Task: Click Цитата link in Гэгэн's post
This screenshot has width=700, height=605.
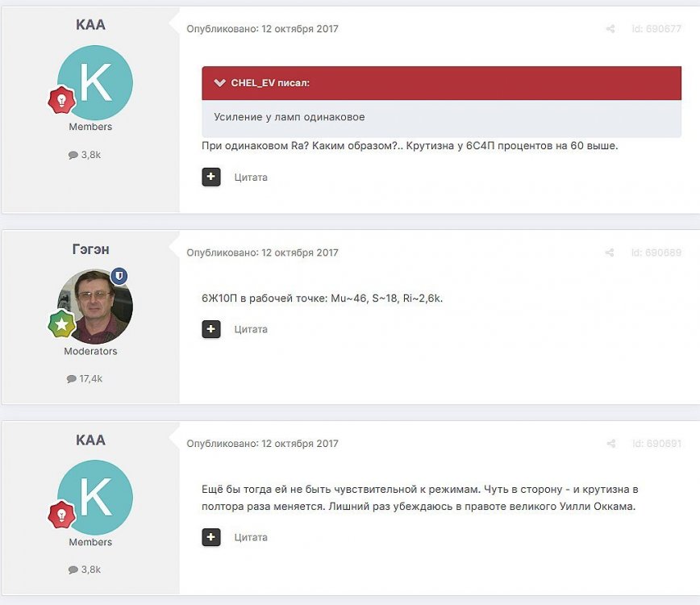Action: point(251,329)
